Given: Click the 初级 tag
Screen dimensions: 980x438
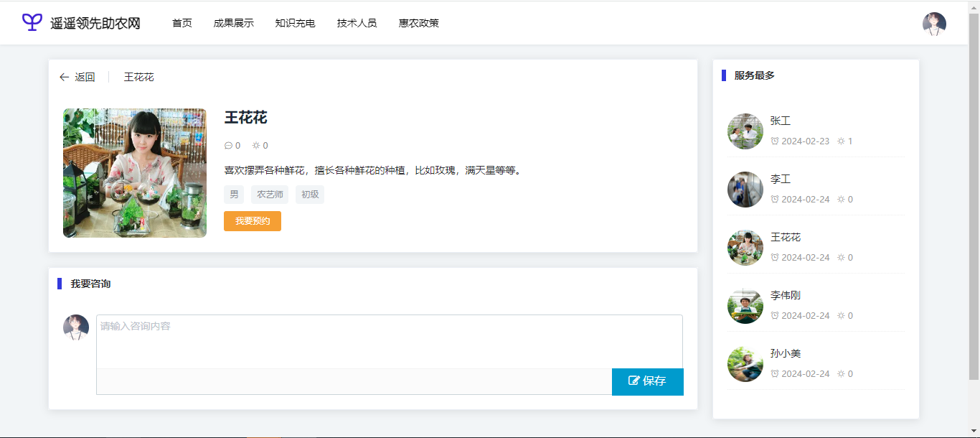Looking at the screenshot, I should click(310, 195).
